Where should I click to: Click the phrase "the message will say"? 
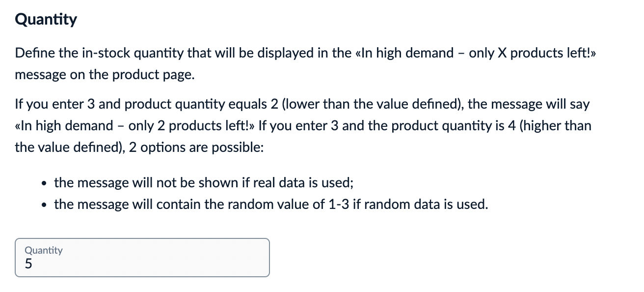[x=529, y=104]
